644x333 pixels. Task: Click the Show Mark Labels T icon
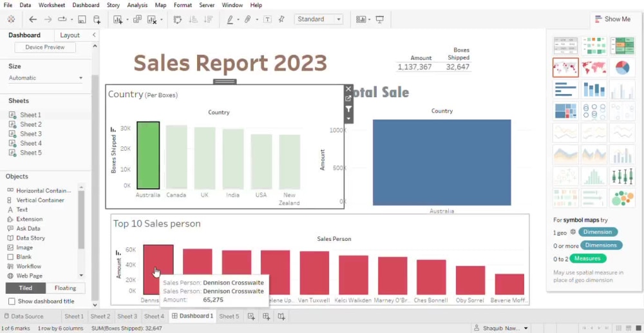click(x=267, y=19)
